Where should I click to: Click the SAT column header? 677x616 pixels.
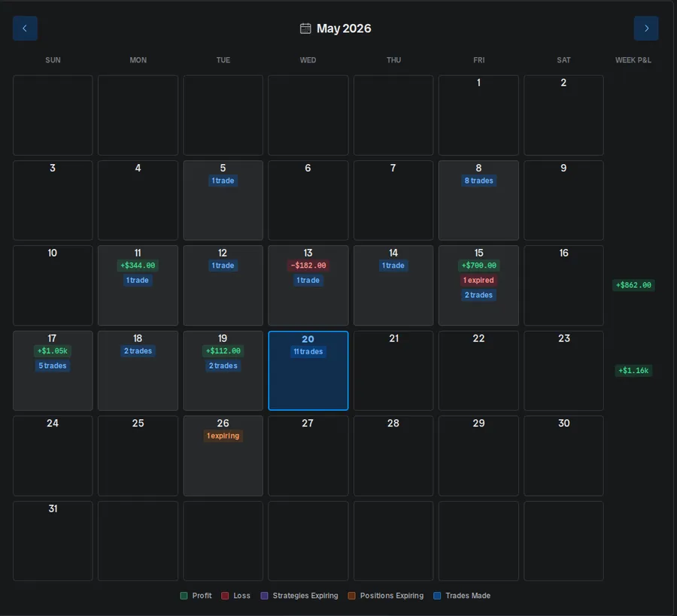click(x=563, y=60)
